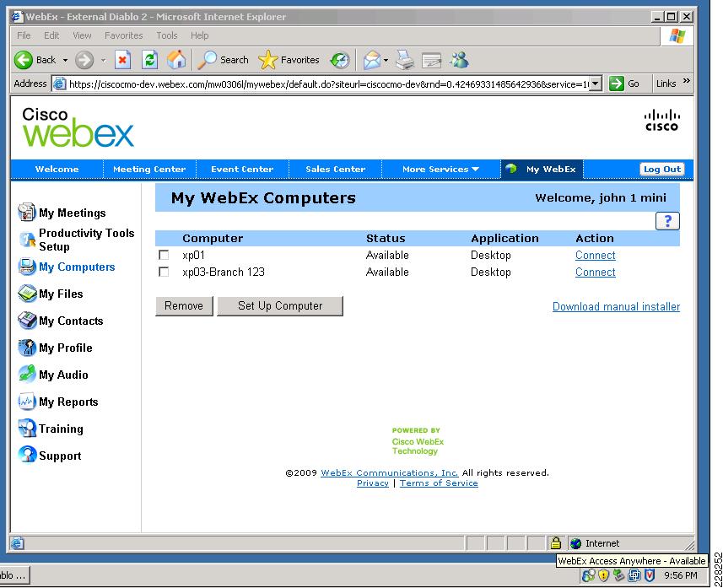This screenshot has height=588, width=723.
Task: Select the xp03-Branch 123 computer checkbox
Action: pos(164,272)
